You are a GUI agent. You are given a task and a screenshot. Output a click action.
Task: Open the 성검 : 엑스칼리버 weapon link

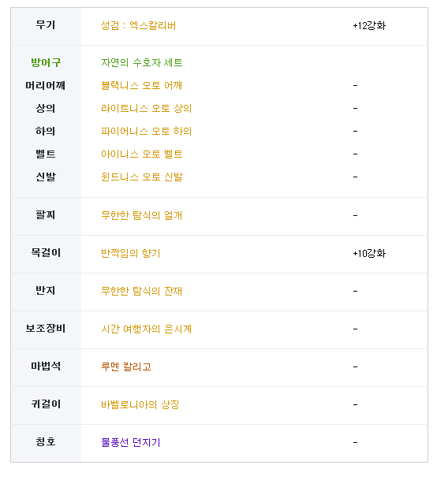coord(138,25)
